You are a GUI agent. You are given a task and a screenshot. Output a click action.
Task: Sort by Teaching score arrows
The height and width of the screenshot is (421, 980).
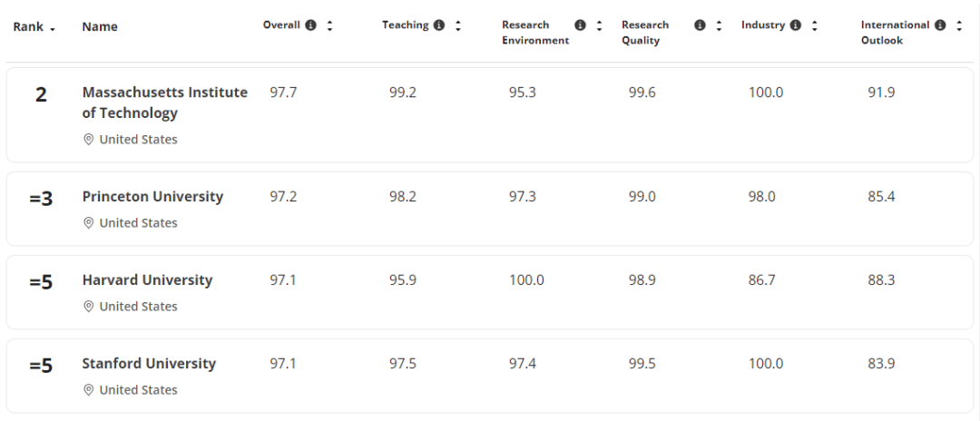click(x=458, y=25)
